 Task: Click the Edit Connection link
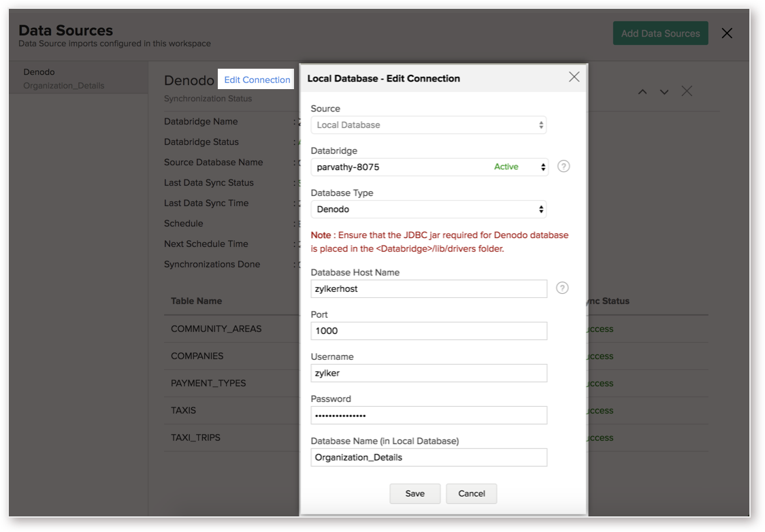(x=257, y=80)
